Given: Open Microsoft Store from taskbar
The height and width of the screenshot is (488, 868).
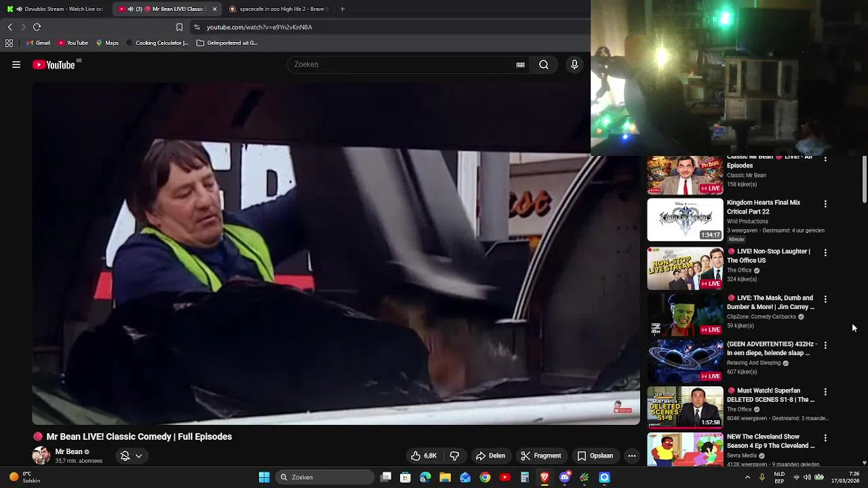Looking at the screenshot, I should [x=406, y=477].
